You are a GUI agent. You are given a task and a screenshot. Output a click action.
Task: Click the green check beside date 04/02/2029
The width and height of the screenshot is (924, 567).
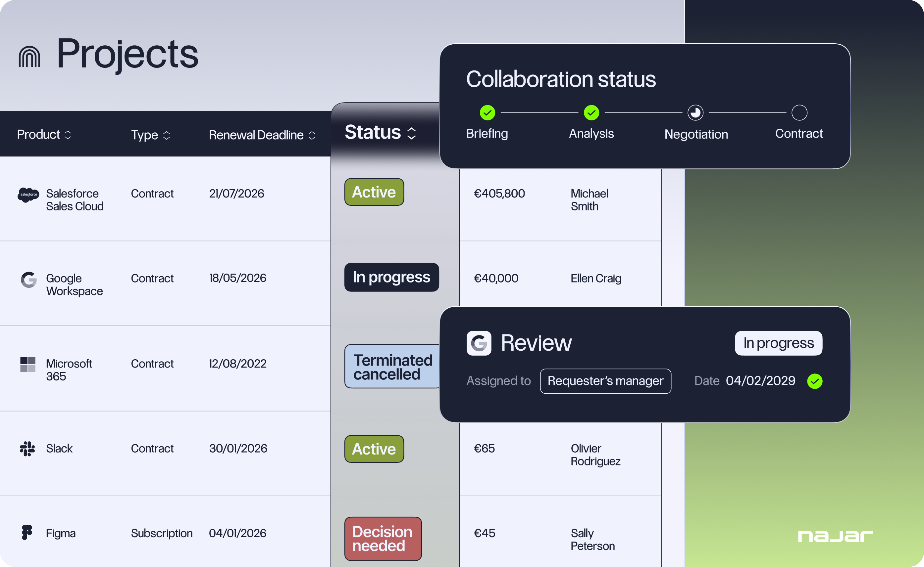pyautogui.click(x=814, y=381)
